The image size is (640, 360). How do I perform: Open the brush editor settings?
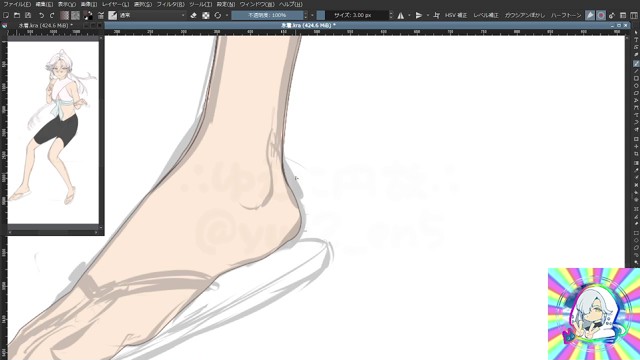pyautogui.click(x=101, y=16)
